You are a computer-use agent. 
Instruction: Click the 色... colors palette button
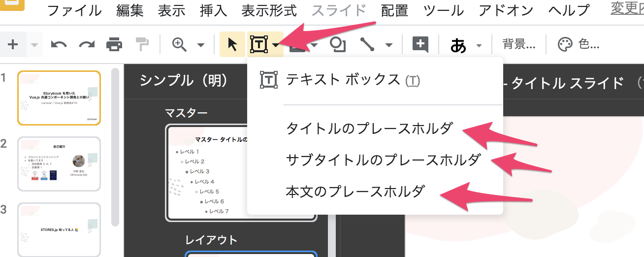pos(579,45)
